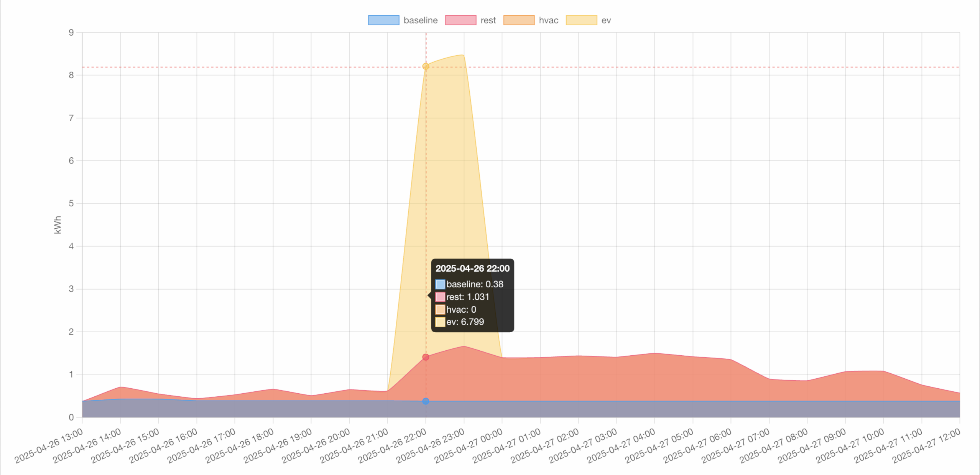Image resolution: width=980 pixels, height=475 pixels.
Task: Click the kWh y-axis title
Action: [58, 225]
